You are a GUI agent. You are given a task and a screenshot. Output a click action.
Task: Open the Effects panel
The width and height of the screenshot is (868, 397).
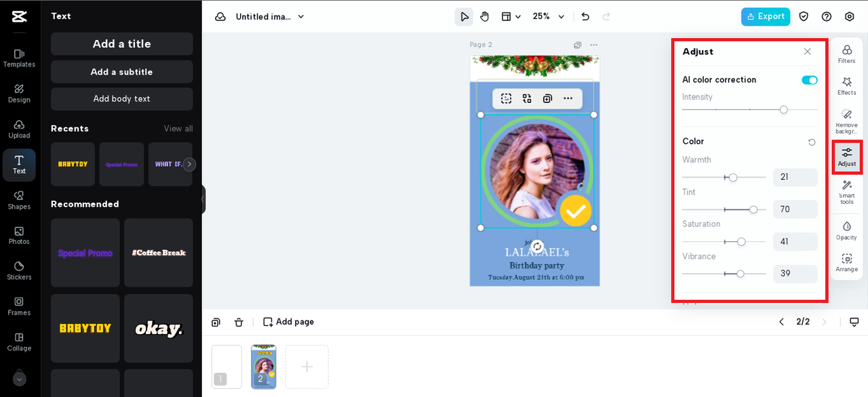(x=846, y=86)
